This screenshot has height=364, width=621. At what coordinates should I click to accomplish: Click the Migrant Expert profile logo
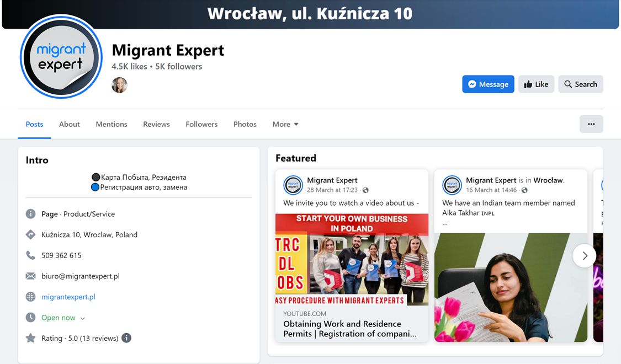tap(61, 57)
